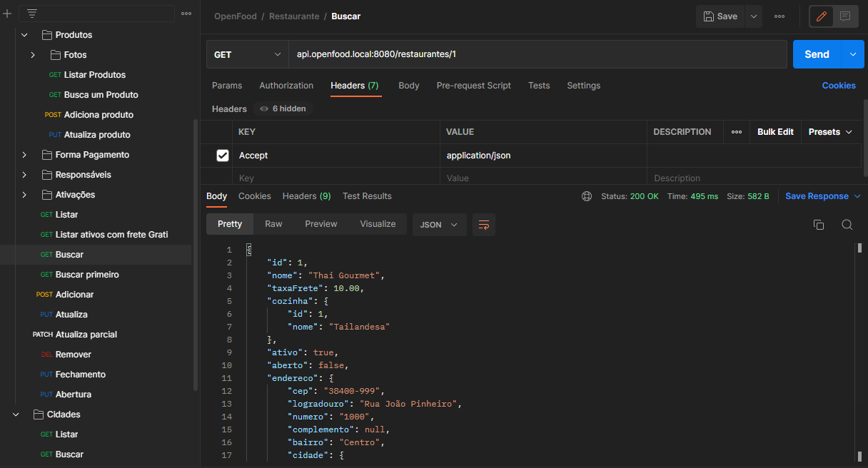This screenshot has height=468, width=868.
Task: Open the three-dot menu beside the workspace search
Action: point(187,12)
